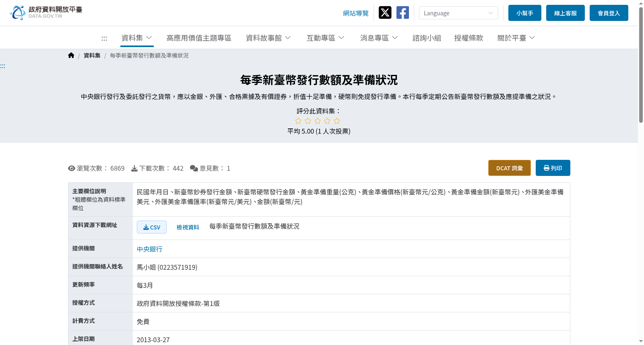This screenshot has width=644, height=345.
Task: Open the 網站導覽 sitemap link
Action: point(356,13)
